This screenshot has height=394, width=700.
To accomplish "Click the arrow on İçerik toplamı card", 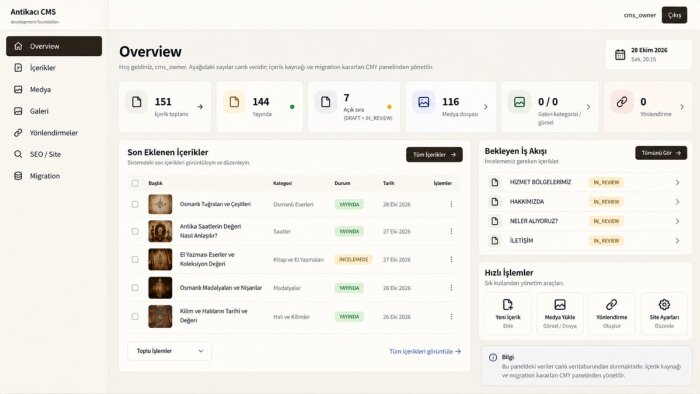I will tap(200, 107).
